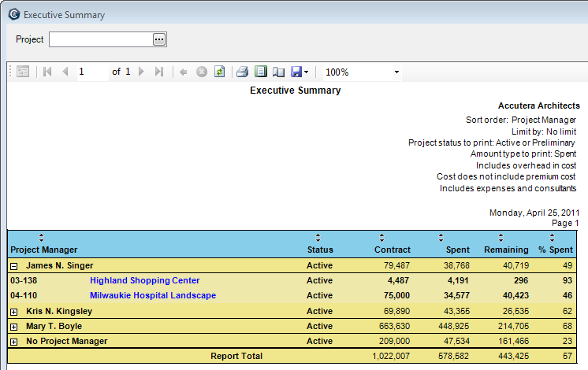
Task: Print the Executive Summary report
Action: [x=243, y=72]
